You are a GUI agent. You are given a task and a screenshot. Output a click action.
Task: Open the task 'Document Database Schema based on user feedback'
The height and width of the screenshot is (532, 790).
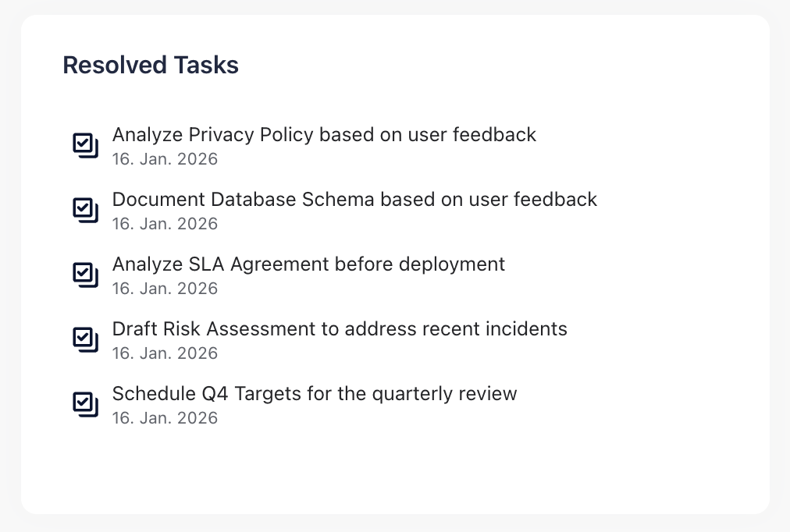coord(354,199)
